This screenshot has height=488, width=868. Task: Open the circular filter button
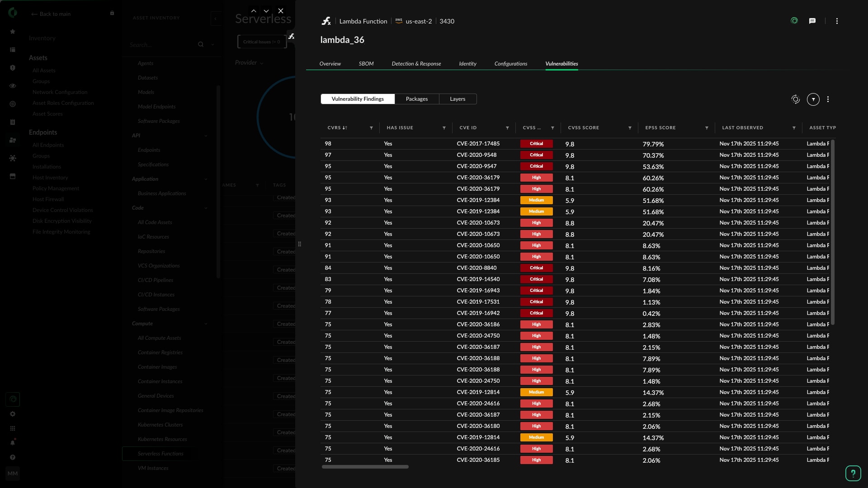[x=813, y=99]
